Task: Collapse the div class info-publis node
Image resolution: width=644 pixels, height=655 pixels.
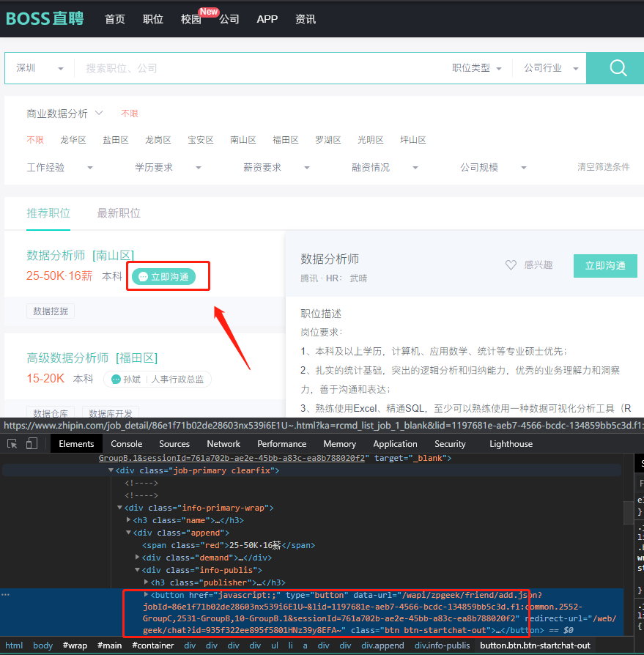Action: (138, 570)
